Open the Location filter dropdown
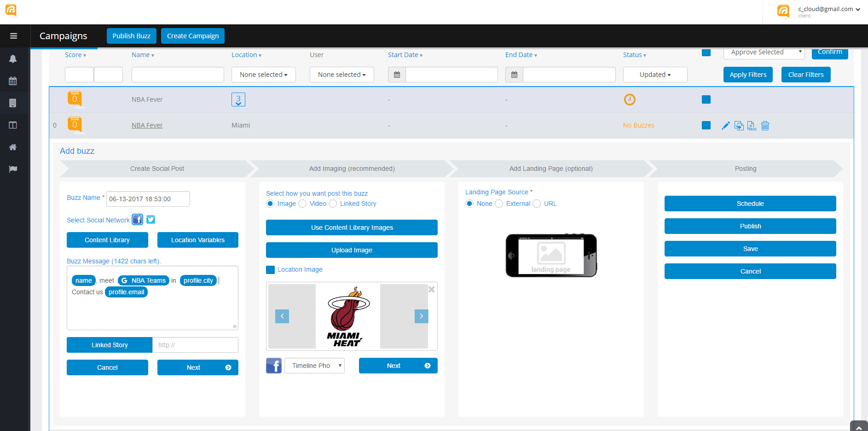Screen dimensions: 868x431 pyautogui.click(x=264, y=75)
